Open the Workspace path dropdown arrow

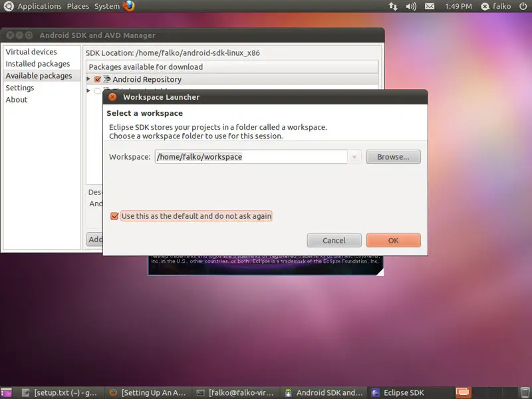[354, 157]
